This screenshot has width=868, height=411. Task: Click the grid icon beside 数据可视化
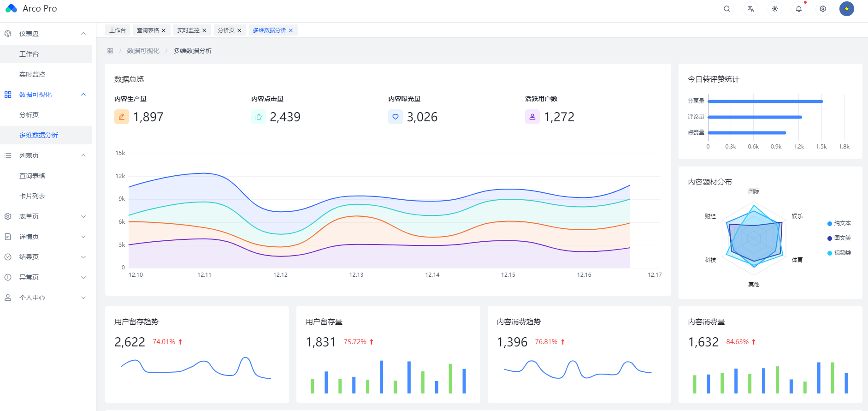click(x=8, y=95)
